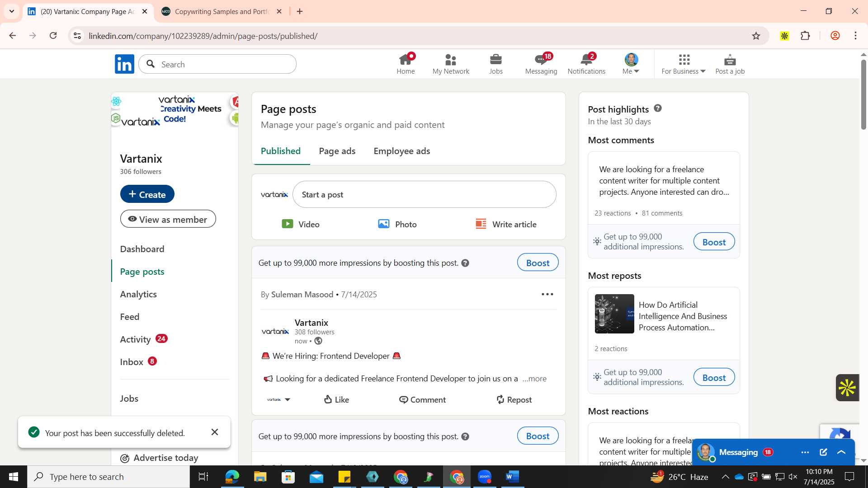The image size is (868, 488).
Task: Open the AI Business Process Automation thumbnail
Action: 614,314
